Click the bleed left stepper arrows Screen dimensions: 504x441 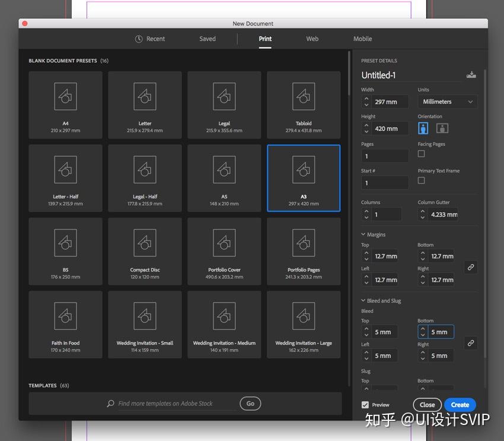(x=366, y=356)
